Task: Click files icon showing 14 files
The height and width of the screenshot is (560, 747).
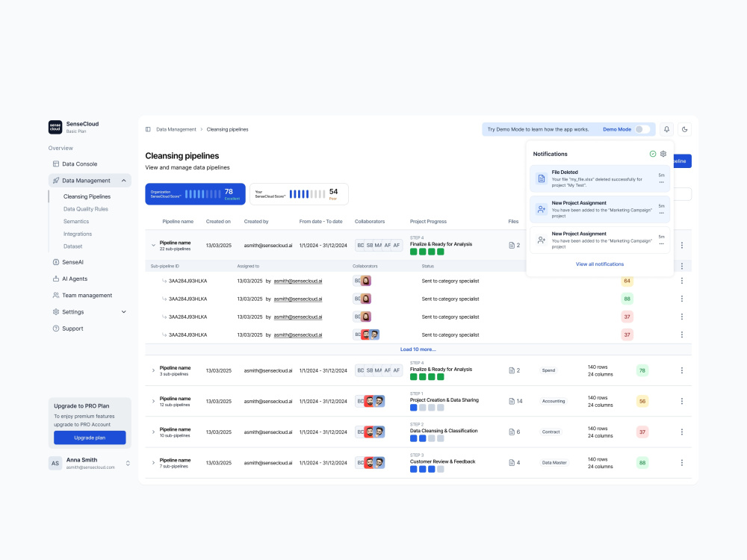Action: click(512, 402)
